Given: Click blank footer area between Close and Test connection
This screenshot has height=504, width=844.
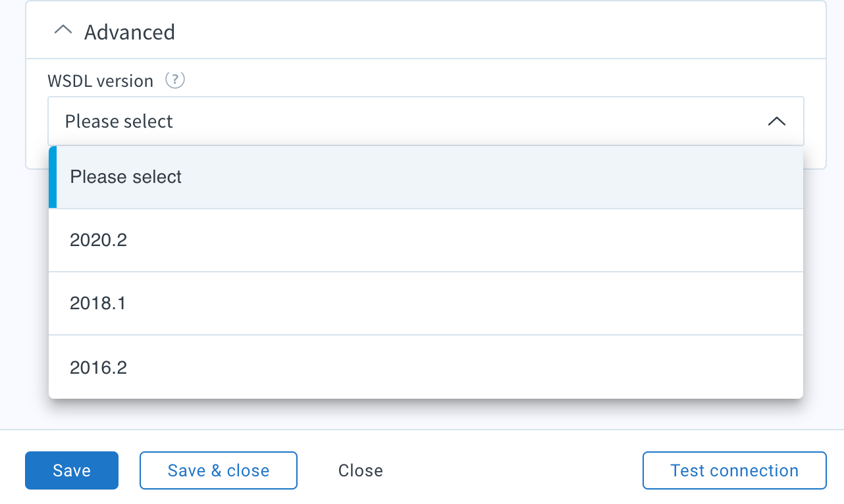Looking at the screenshot, I should (x=514, y=470).
